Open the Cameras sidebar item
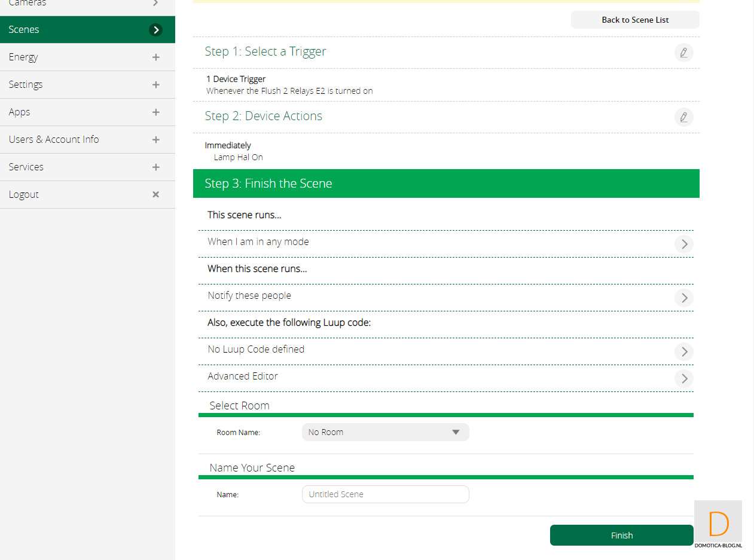 click(x=28, y=4)
